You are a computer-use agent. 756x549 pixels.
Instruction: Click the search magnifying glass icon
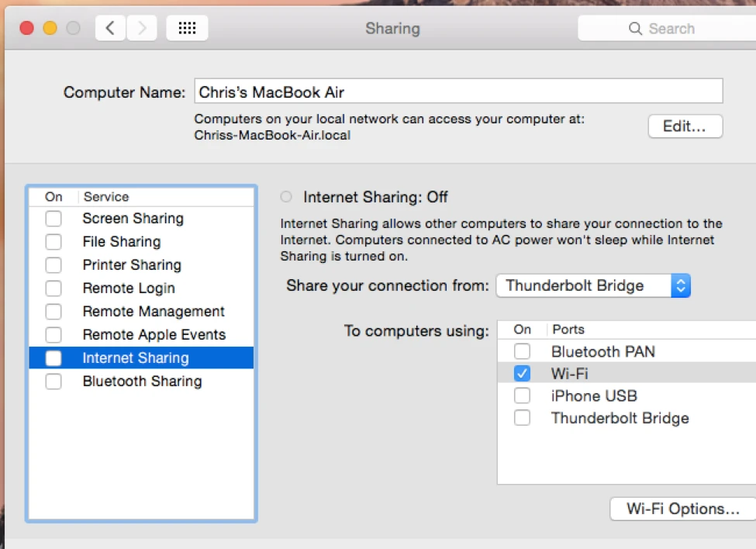coord(635,29)
